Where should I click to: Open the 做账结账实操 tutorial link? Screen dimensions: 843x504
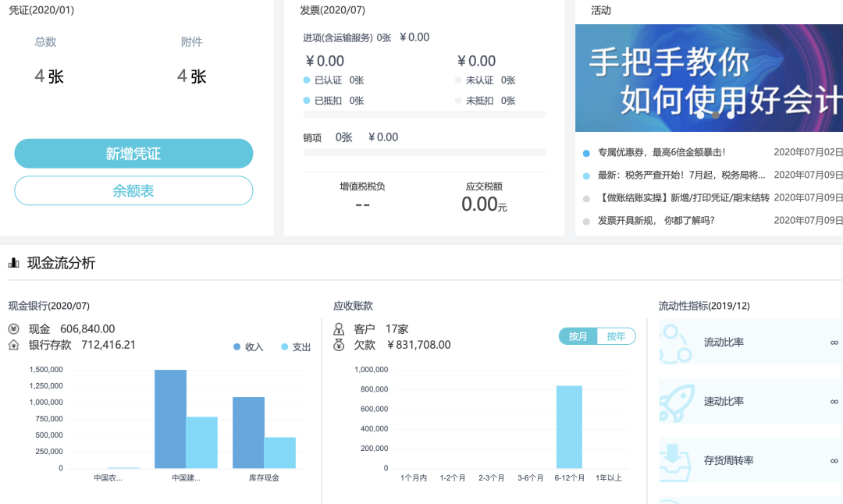pyautogui.click(x=683, y=198)
